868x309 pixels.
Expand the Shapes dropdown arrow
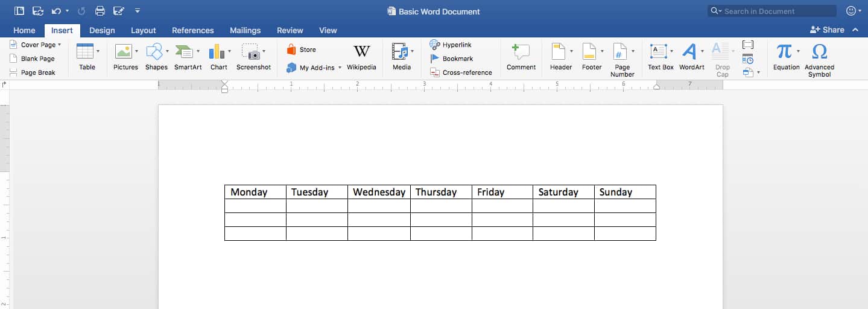point(167,51)
